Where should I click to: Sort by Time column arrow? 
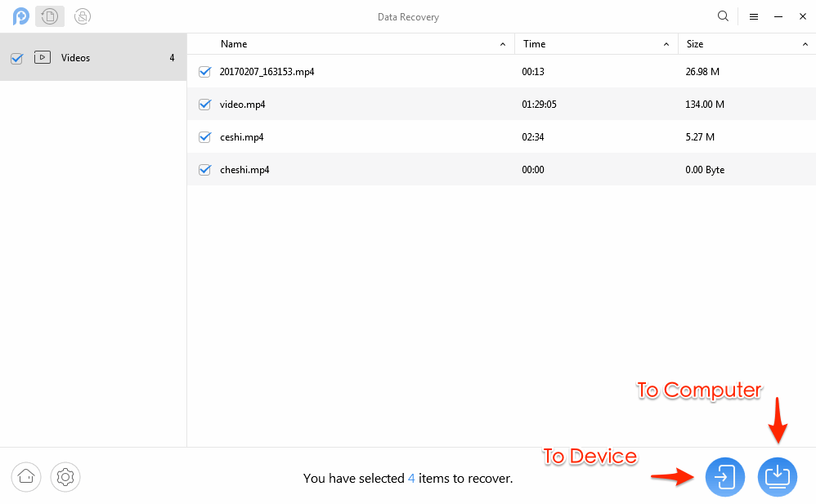[x=666, y=44]
